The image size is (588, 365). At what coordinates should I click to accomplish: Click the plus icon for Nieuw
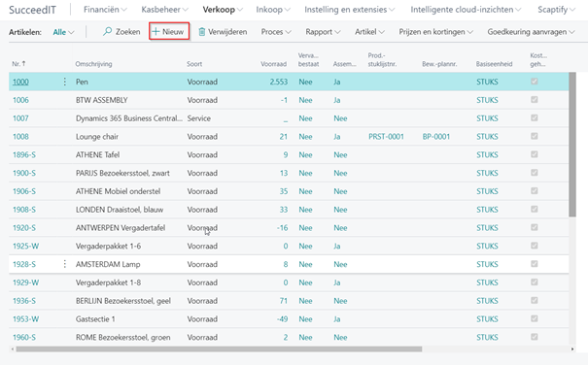(156, 32)
